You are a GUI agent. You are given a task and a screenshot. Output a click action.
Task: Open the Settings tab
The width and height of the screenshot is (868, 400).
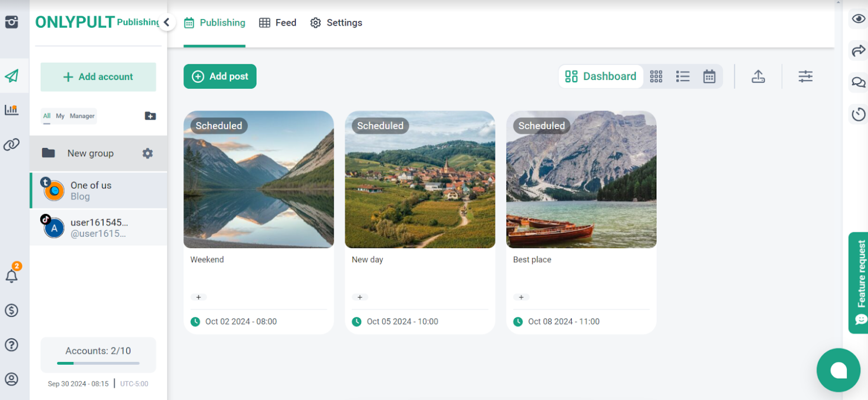pos(336,23)
